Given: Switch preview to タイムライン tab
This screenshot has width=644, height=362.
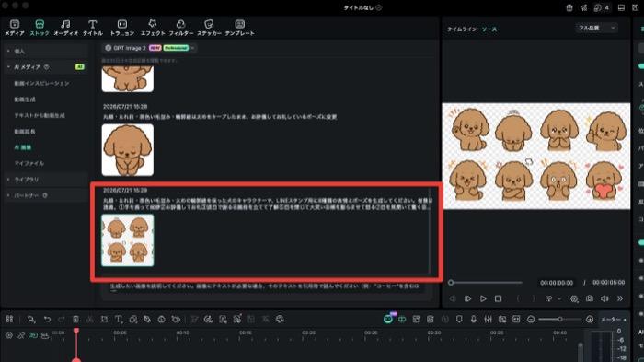Looking at the screenshot, I should [x=462, y=29].
